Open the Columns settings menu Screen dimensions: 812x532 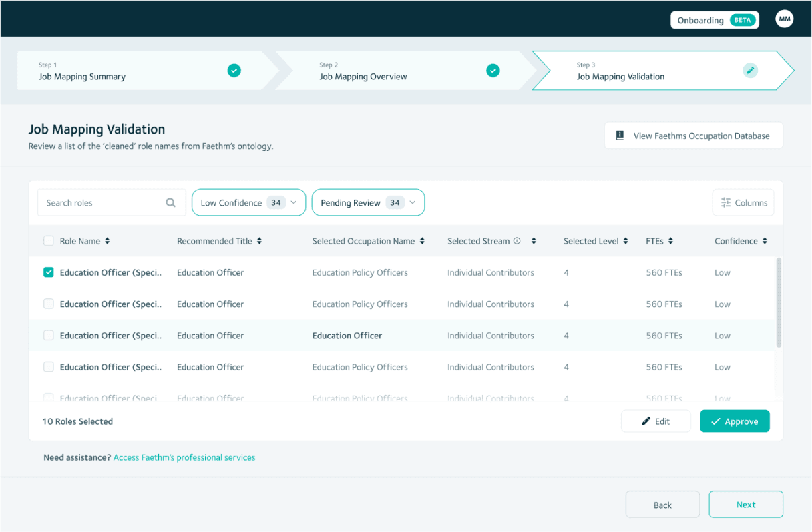[x=743, y=203]
